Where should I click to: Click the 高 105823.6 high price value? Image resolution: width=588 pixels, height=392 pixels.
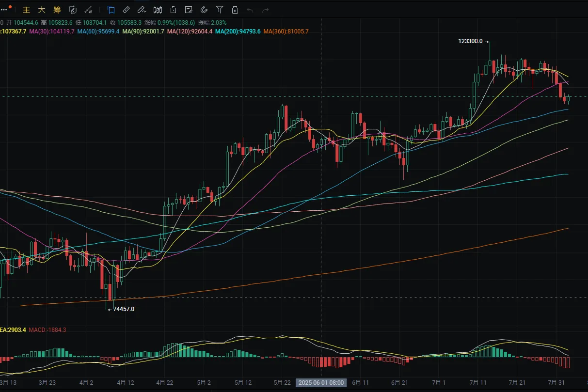[57, 23]
